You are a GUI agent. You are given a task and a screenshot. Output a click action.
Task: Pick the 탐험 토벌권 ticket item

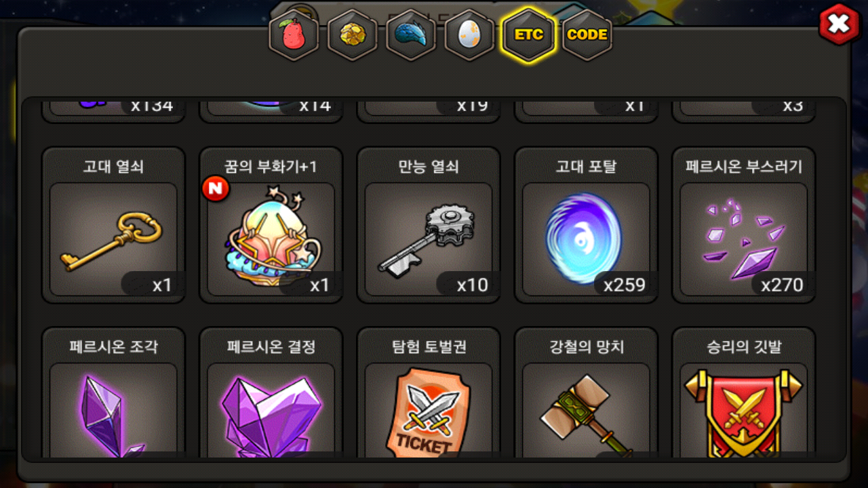tap(429, 393)
